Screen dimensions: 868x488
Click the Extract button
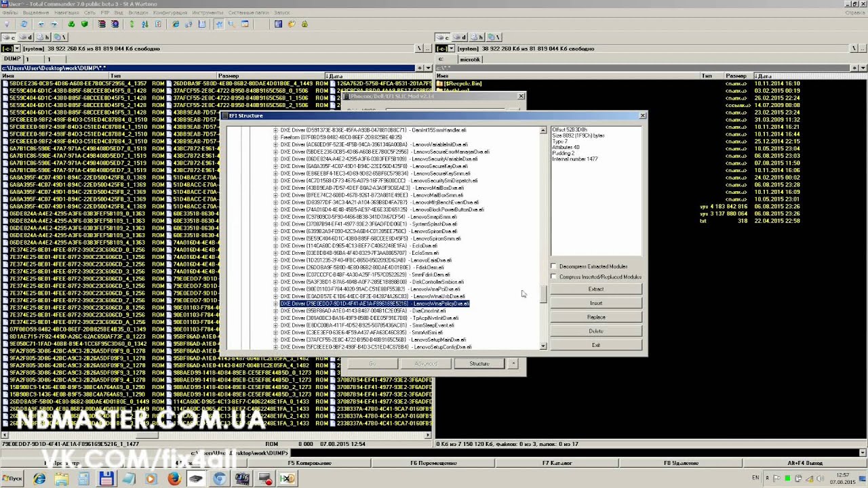point(595,289)
